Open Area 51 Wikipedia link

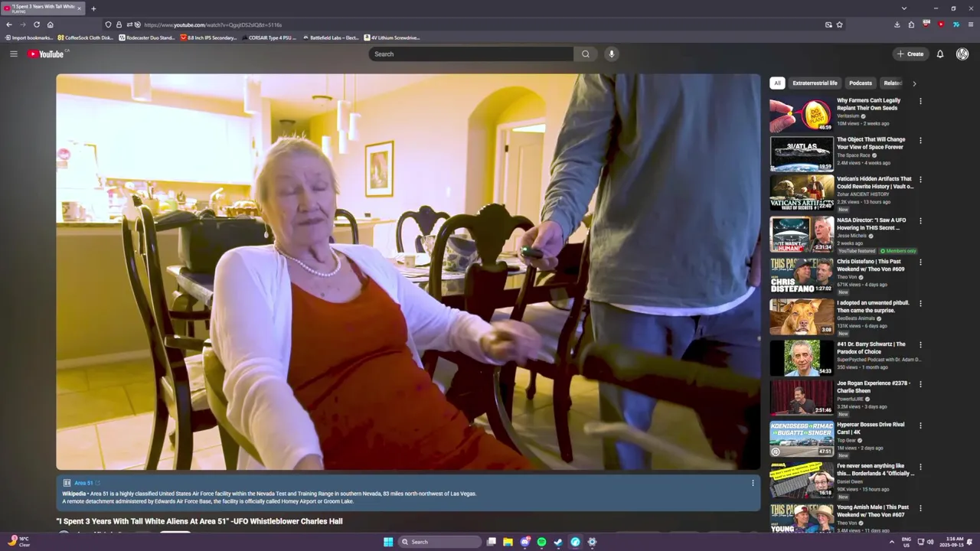point(83,483)
